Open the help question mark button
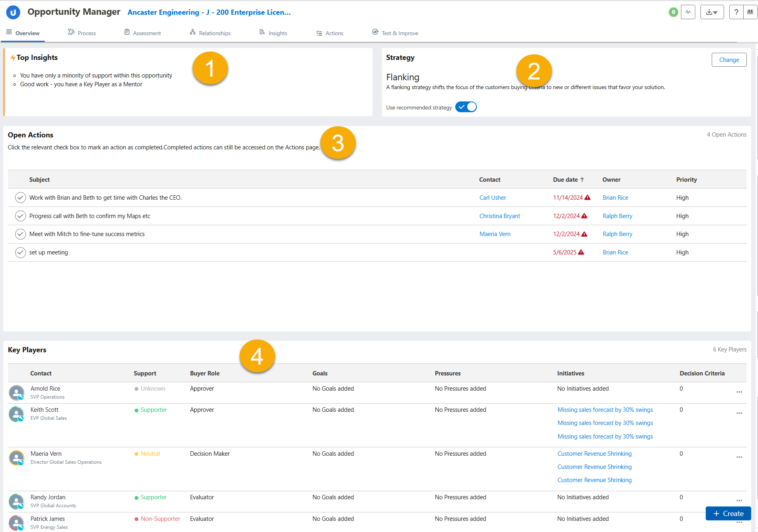Screen dimensions: 758x532 [x=736, y=12]
